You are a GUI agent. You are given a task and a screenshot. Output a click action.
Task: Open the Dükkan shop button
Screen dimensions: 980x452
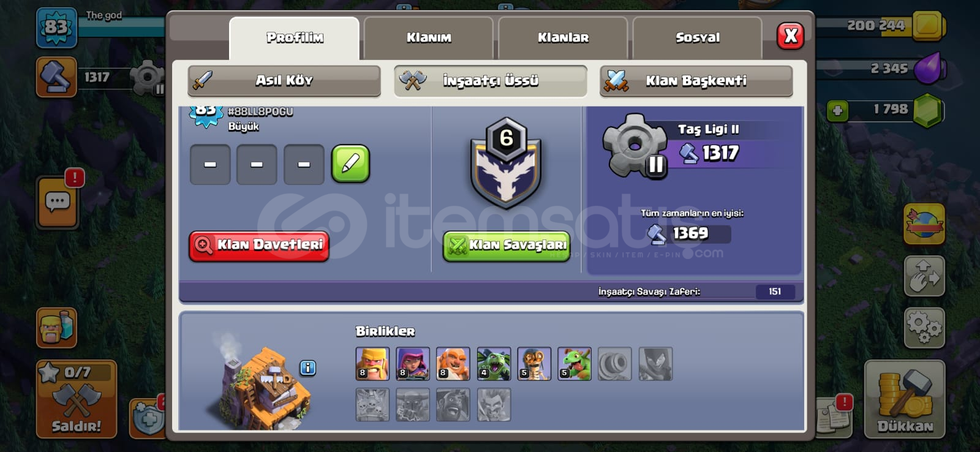coord(905,399)
